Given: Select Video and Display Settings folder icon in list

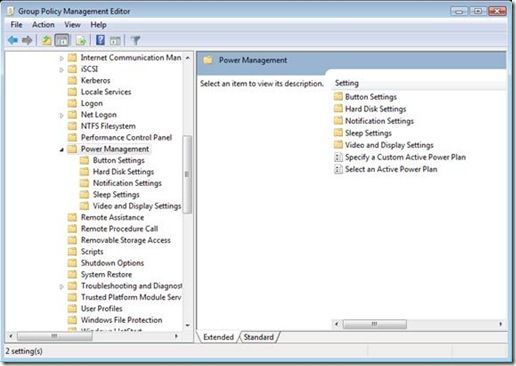Looking at the screenshot, I should 338,145.
